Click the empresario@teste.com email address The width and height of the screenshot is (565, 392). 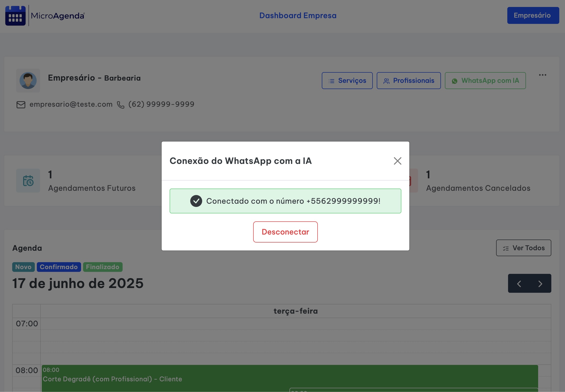pyautogui.click(x=71, y=104)
